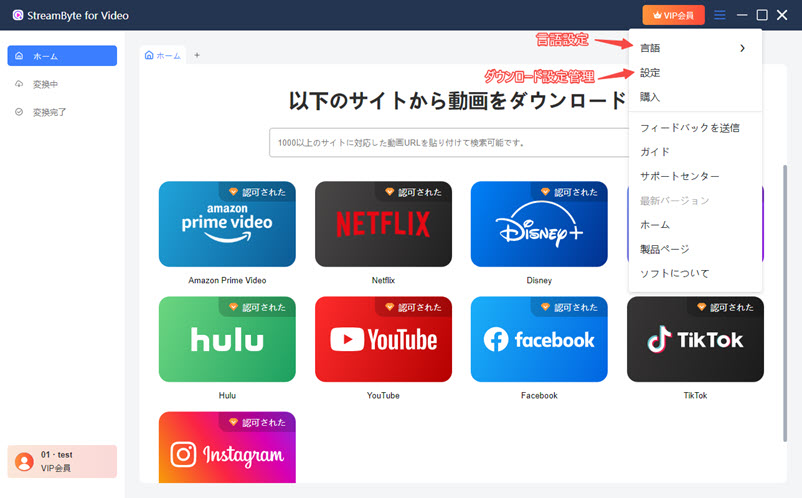Switch to the ホーム tab
Image resolution: width=802 pixels, height=498 pixels.
[163, 55]
